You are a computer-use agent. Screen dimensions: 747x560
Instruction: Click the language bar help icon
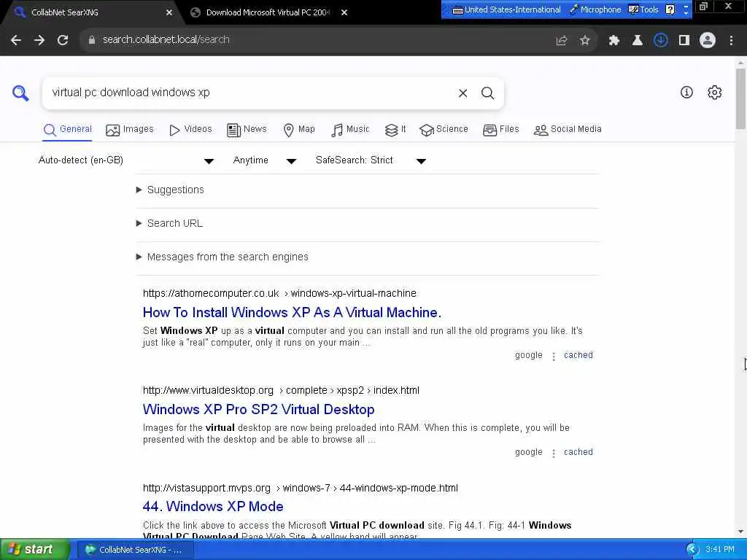670,9
